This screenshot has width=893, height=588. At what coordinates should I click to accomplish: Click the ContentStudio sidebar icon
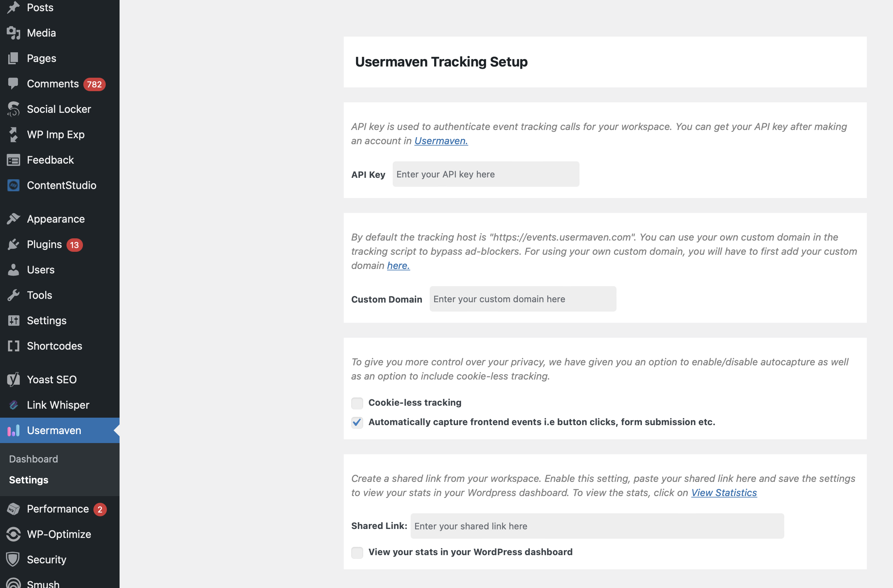(13, 185)
